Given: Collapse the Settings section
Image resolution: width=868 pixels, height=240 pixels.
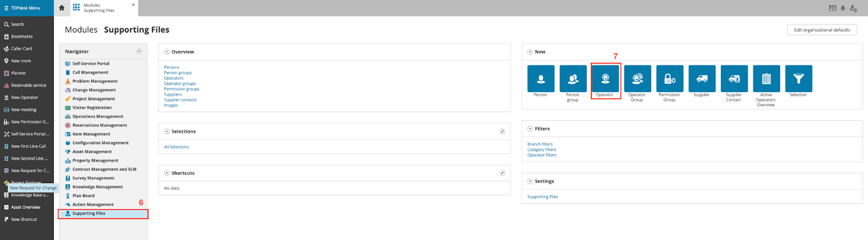Looking at the screenshot, I should tap(530, 181).
